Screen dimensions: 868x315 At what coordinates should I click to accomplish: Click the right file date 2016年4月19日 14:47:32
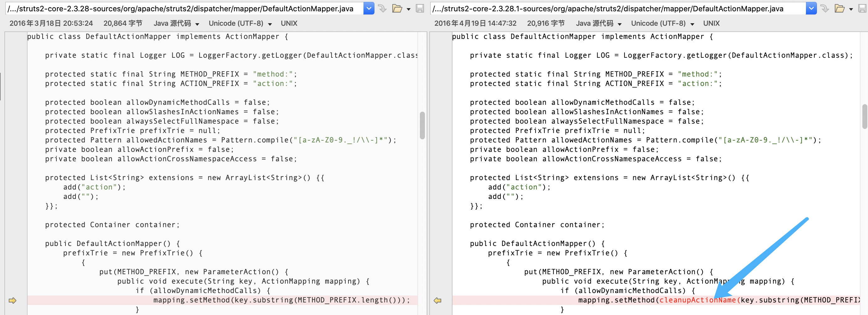click(475, 23)
